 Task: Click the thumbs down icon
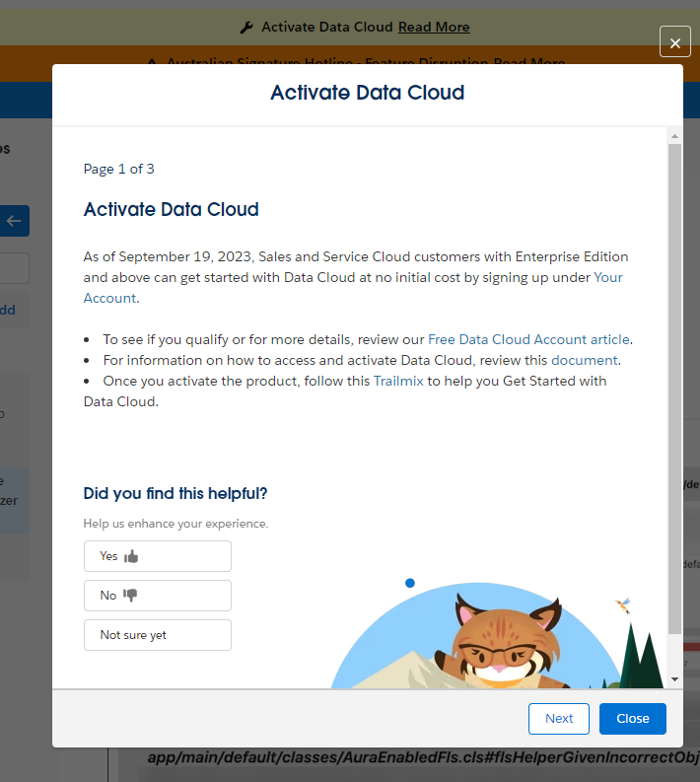pyautogui.click(x=130, y=595)
